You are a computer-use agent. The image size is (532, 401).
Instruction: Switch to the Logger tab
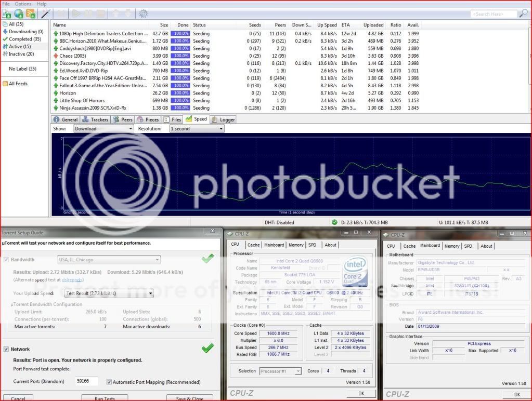223,119
